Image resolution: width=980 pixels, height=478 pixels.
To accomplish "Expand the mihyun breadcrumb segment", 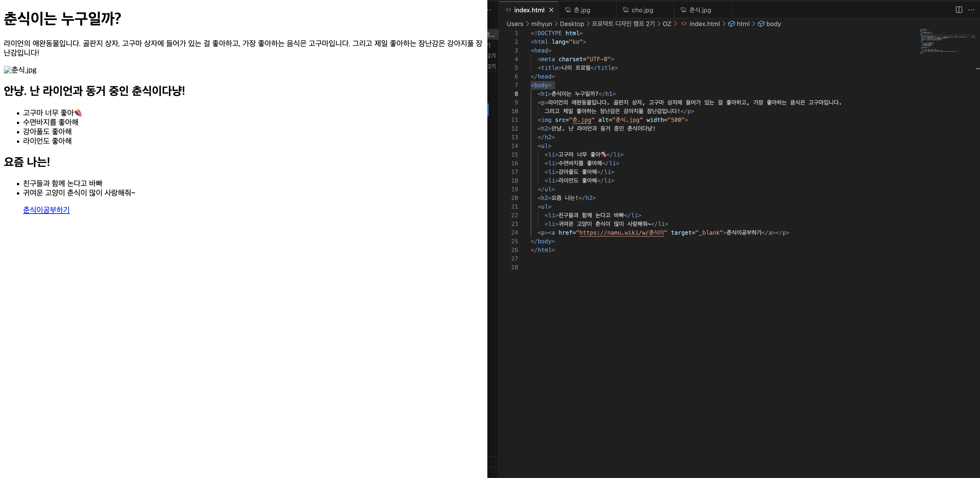I will pyautogui.click(x=541, y=24).
